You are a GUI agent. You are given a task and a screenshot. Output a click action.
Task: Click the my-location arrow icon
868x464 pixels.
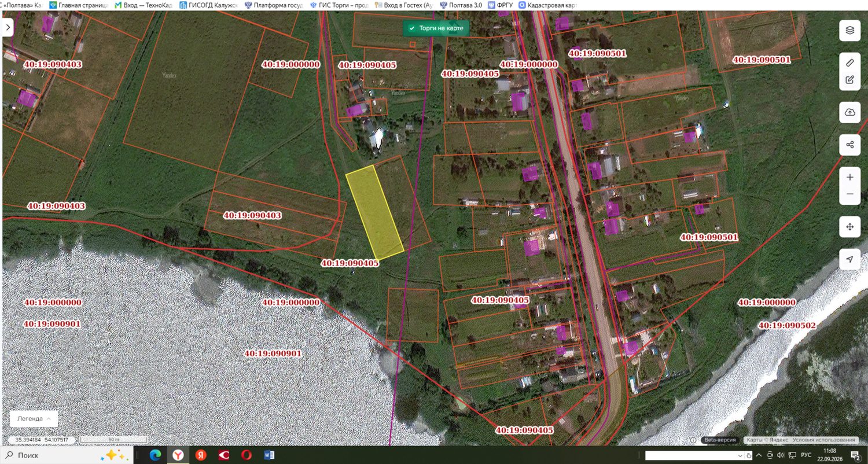[849, 259]
